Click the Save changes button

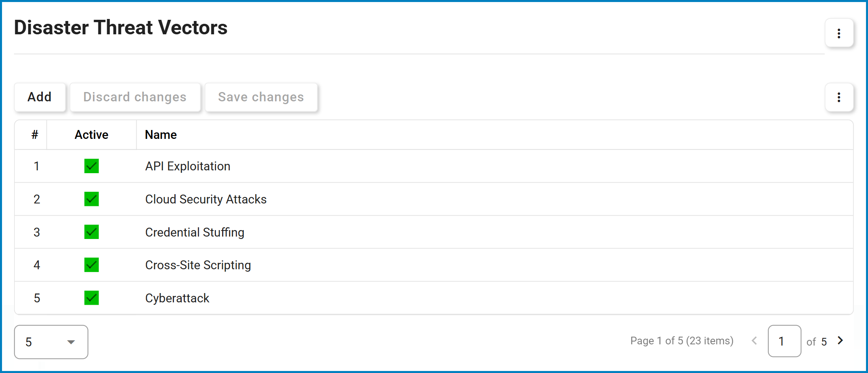tap(261, 97)
